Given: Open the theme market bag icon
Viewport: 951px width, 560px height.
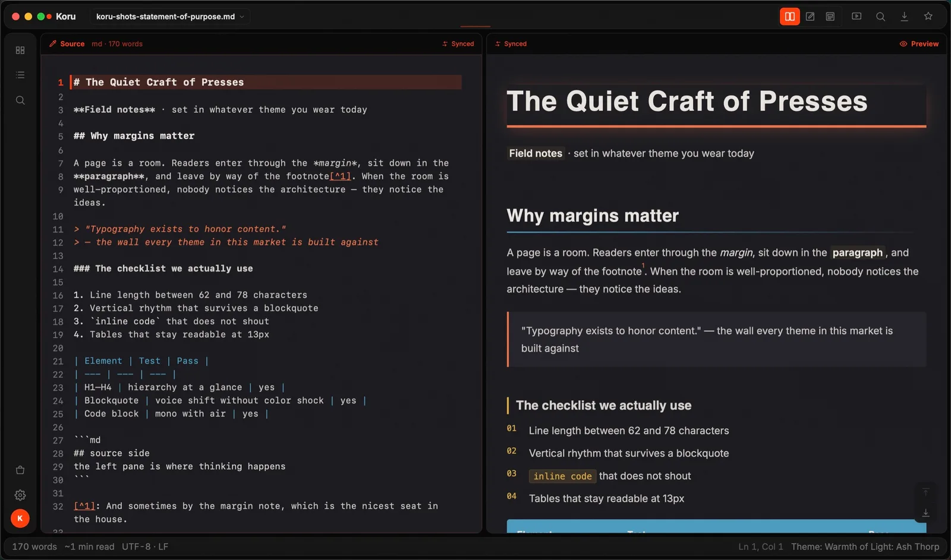Looking at the screenshot, I should coord(20,470).
